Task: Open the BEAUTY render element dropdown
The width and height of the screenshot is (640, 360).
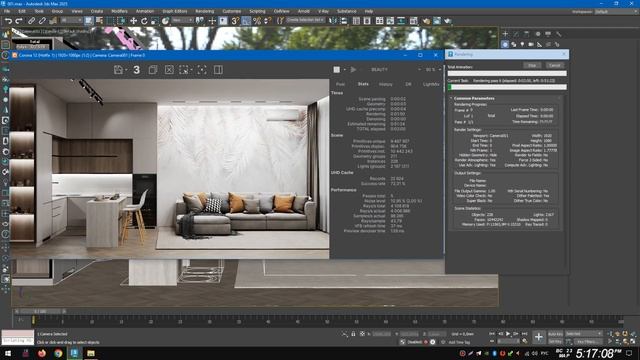Action: (x=396, y=70)
